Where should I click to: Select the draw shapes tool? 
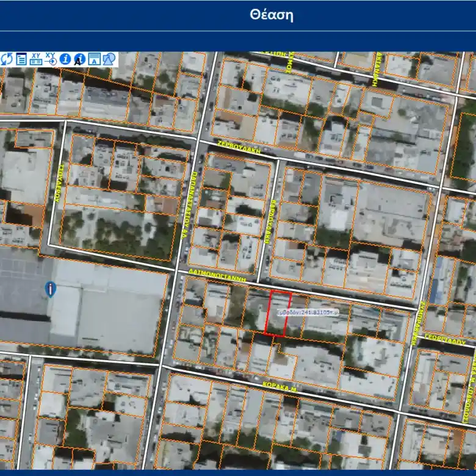(x=109, y=59)
